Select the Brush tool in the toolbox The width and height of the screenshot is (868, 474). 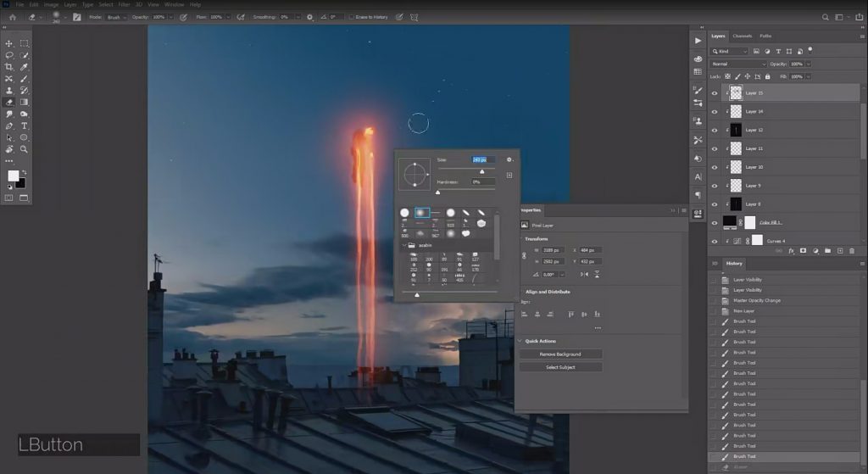coord(25,79)
